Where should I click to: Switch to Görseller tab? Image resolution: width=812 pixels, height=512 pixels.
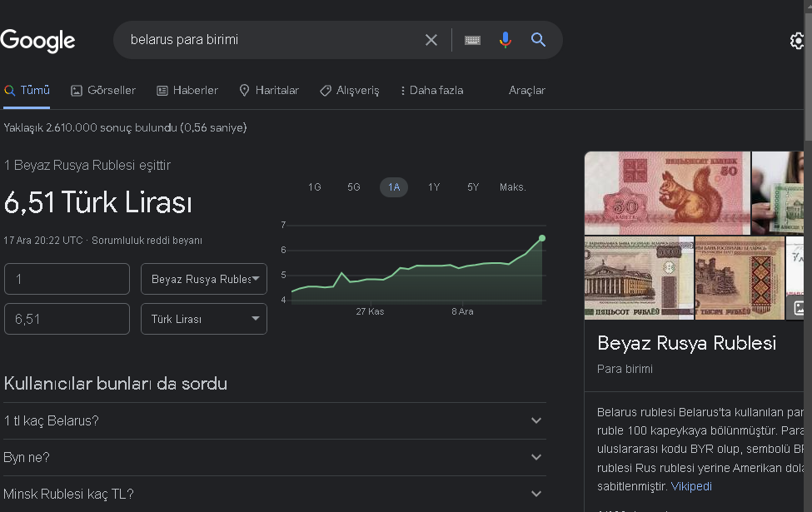[x=103, y=90]
